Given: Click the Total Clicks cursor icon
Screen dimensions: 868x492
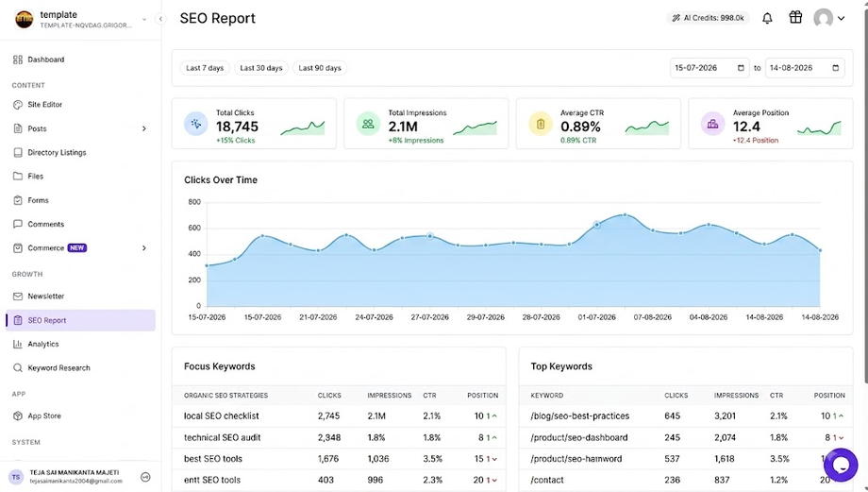Looking at the screenshot, I should (196, 124).
